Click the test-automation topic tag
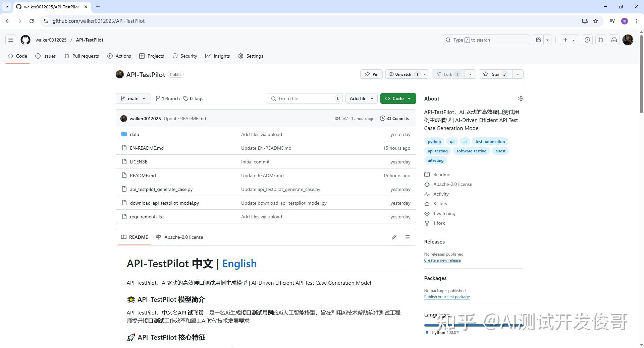This screenshot has height=348, width=644. (490, 142)
